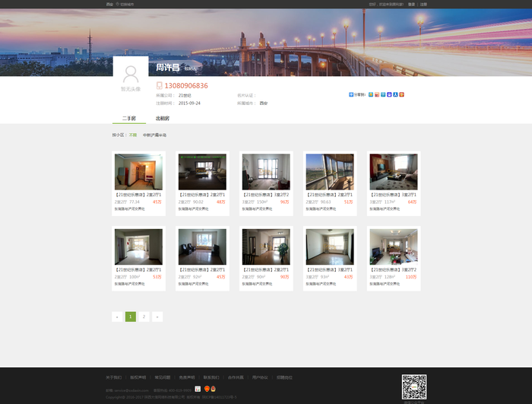Click the phone number 13080906836

(x=186, y=86)
